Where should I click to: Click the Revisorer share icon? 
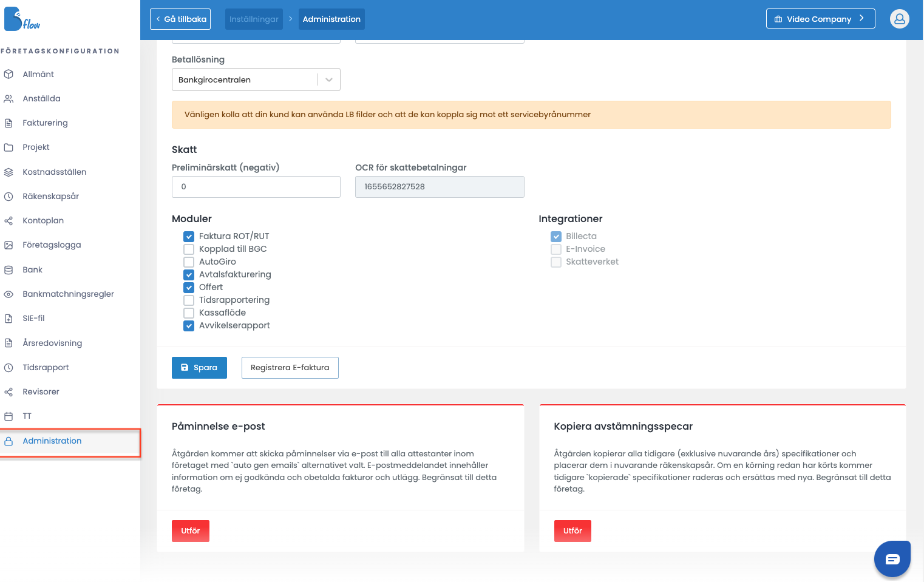tap(8, 392)
